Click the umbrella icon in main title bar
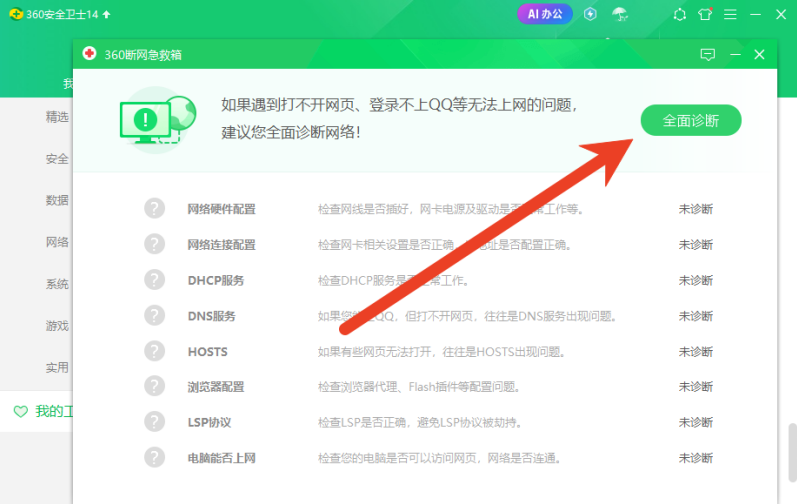 point(620,14)
